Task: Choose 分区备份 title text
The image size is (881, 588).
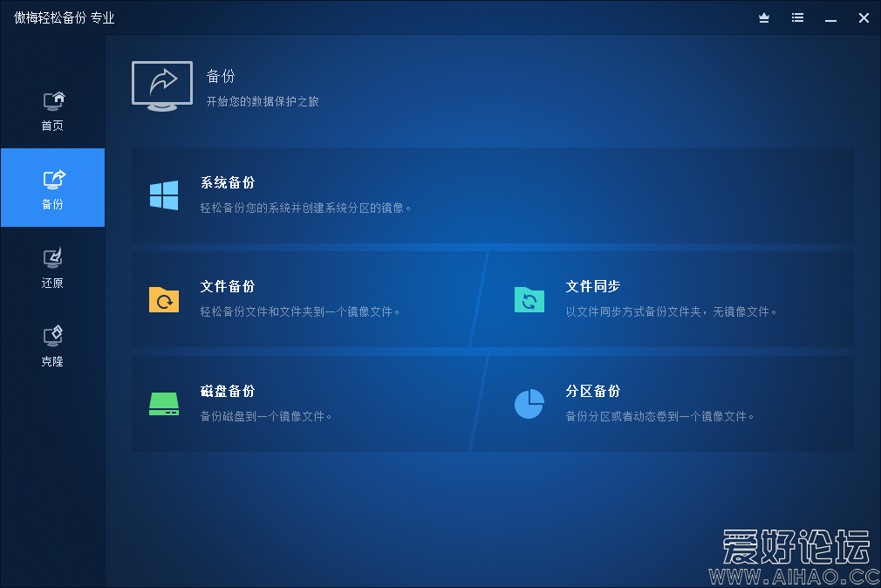Action: 593,391
